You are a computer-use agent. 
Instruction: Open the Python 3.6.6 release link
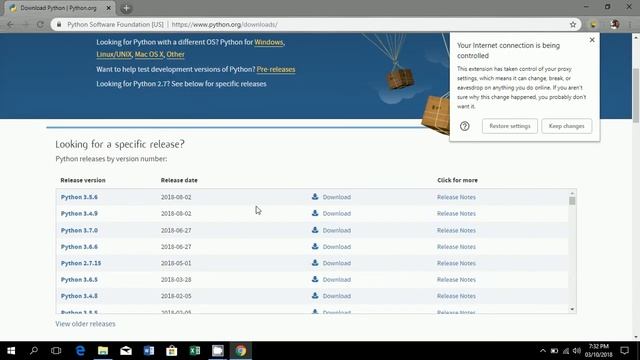point(79,247)
